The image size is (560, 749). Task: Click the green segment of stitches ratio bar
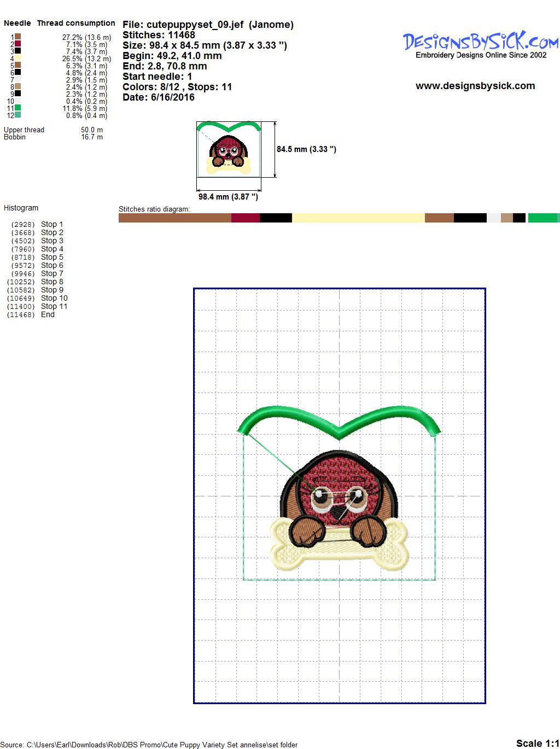(541, 218)
